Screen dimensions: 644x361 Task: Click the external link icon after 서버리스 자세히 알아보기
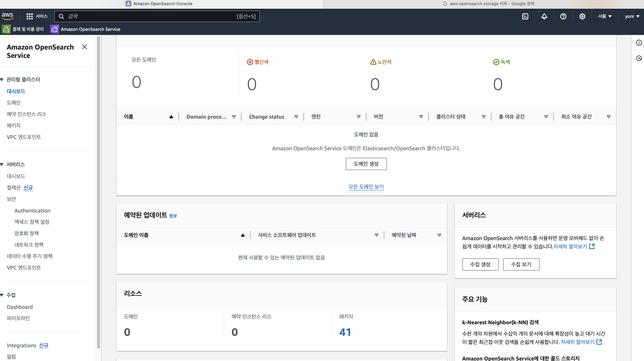(x=592, y=246)
